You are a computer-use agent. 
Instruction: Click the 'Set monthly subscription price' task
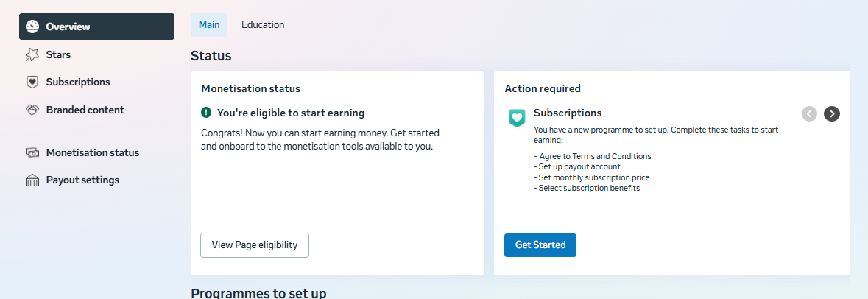(x=593, y=177)
